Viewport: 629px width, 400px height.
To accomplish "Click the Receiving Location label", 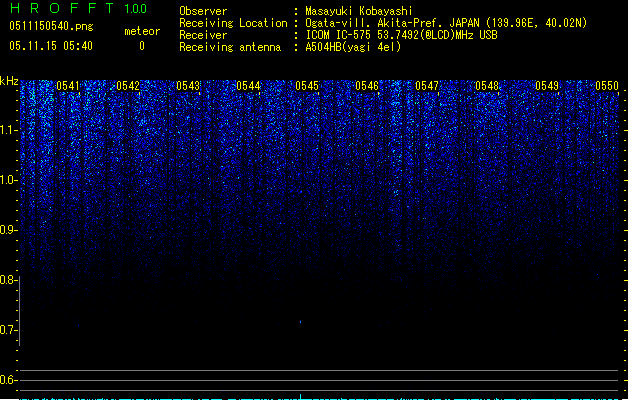I will pos(233,23).
